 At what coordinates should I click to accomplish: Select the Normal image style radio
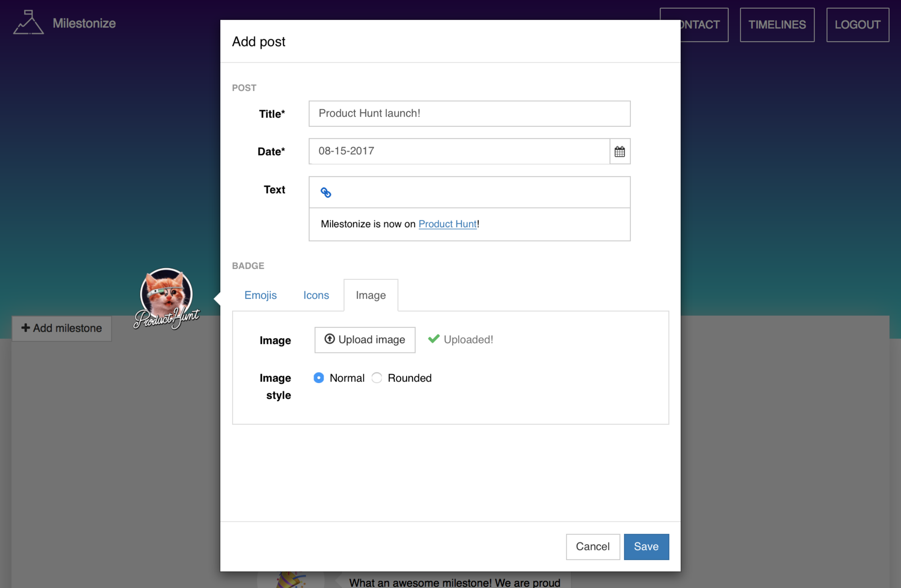319,378
